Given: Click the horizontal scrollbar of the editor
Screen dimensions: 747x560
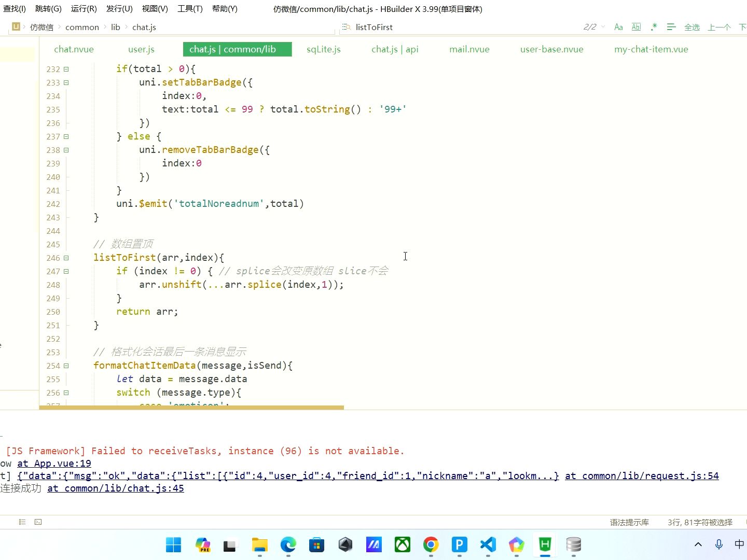Looking at the screenshot, I should [191, 408].
